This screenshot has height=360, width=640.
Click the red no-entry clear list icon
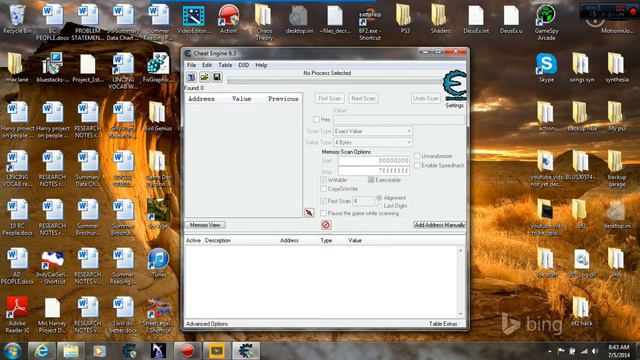[326, 224]
